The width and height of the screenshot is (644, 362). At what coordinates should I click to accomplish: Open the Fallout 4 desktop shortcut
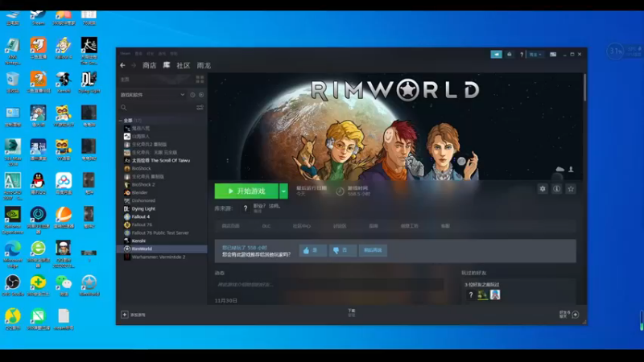pyautogui.click(x=64, y=48)
